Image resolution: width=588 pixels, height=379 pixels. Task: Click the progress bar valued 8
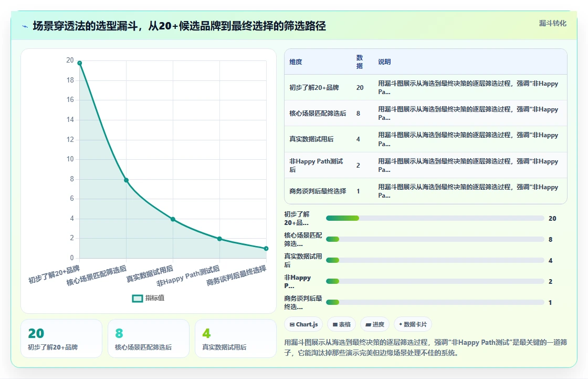pyautogui.click(x=435, y=239)
